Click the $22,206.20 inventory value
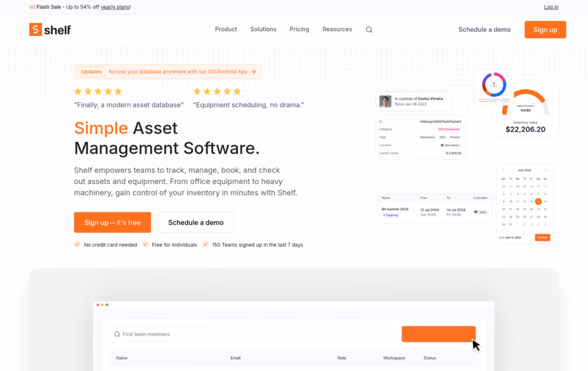Viewport: 588px width, 371px height. click(525, 129)
